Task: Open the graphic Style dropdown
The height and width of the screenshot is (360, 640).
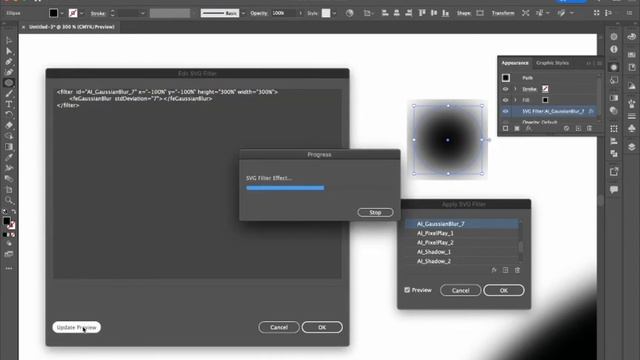Action: (x=334, y=13)
